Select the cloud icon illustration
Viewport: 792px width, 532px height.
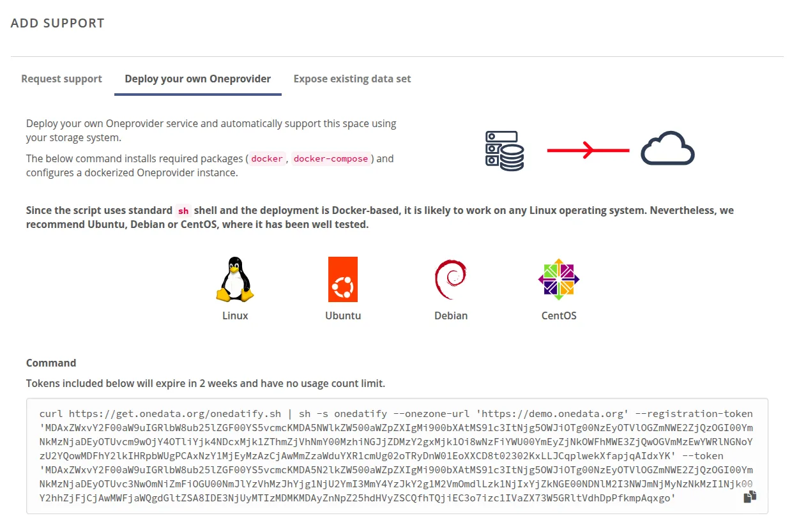coord(667,149)
